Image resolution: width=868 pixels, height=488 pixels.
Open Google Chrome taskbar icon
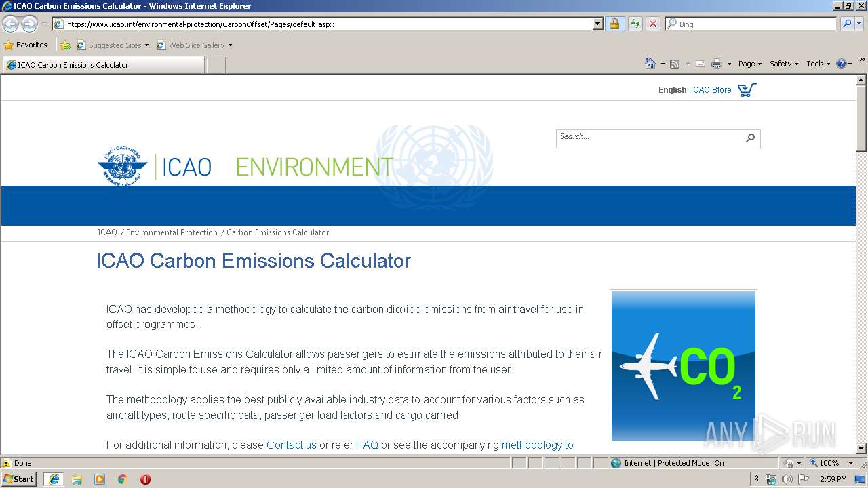pos(123,479)
